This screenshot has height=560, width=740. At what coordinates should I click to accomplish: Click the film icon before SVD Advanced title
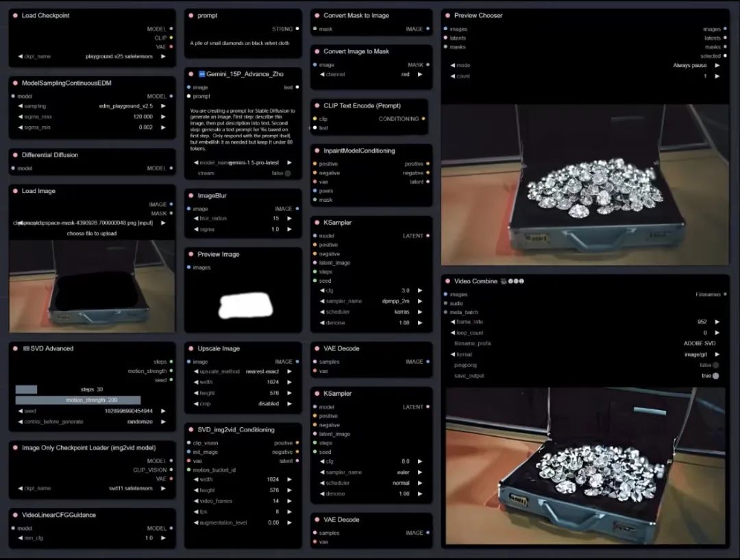pyautogui.click(x=26, y=348)
